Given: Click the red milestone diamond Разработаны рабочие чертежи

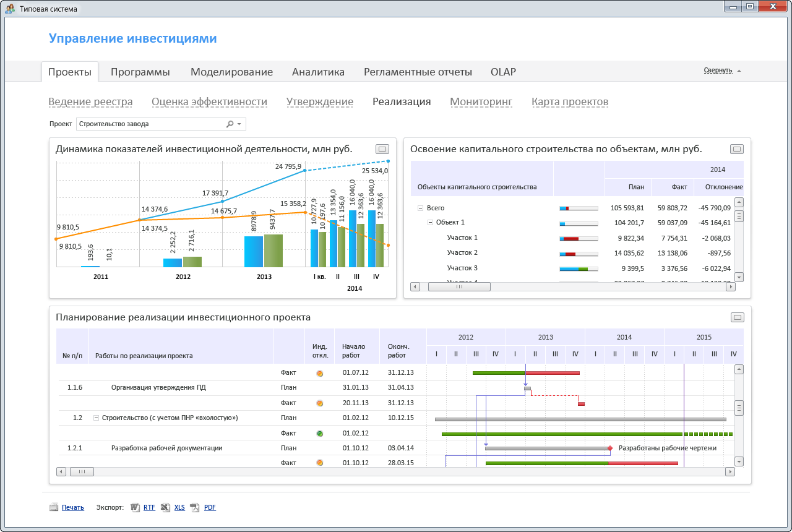Looking at the screenshot, I should (610, 448).
